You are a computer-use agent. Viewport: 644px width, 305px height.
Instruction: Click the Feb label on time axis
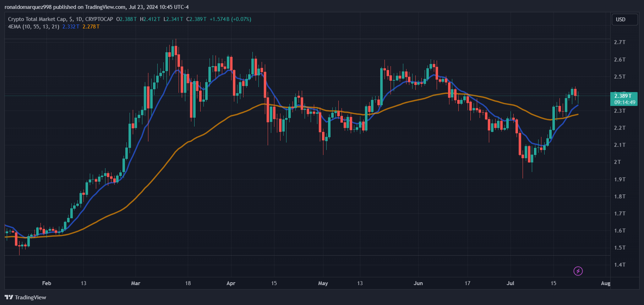tap(47, 283)
